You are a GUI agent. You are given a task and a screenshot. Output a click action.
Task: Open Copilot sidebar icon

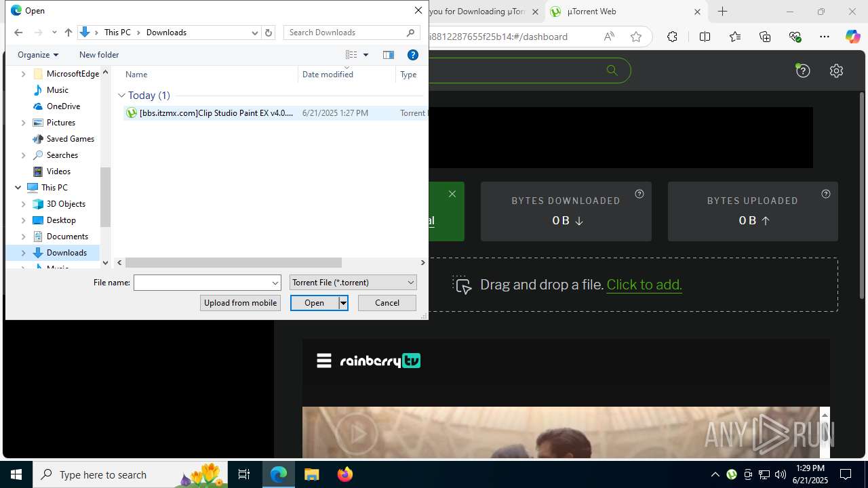coord(852,37)
